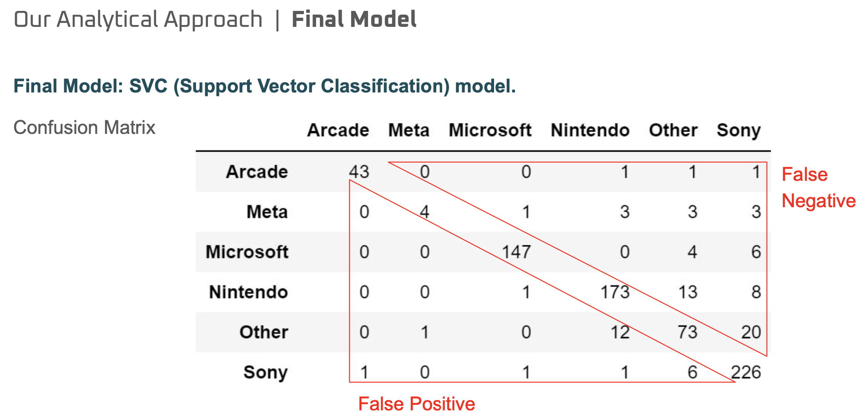Click Our Analytical Approach title text
Viewport: 868px width, 419px height.
click(x=138, y=20)
